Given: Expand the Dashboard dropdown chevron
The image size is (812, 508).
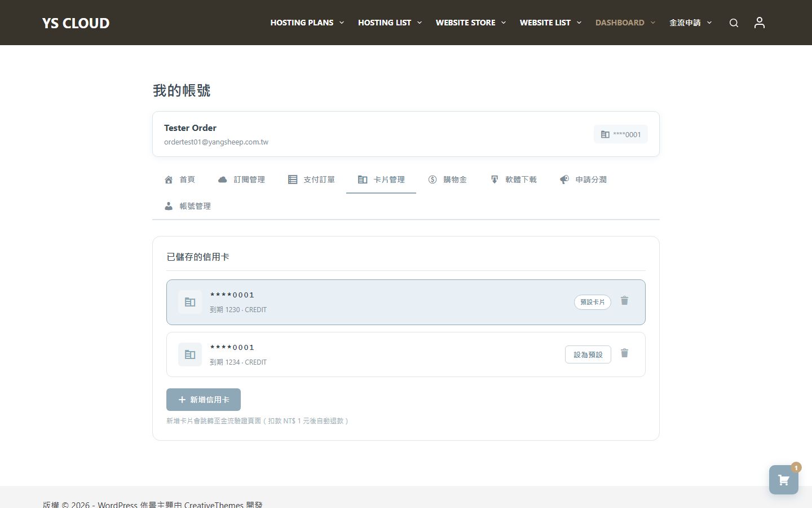Looking at the screenshot, I should coord(653,23).
